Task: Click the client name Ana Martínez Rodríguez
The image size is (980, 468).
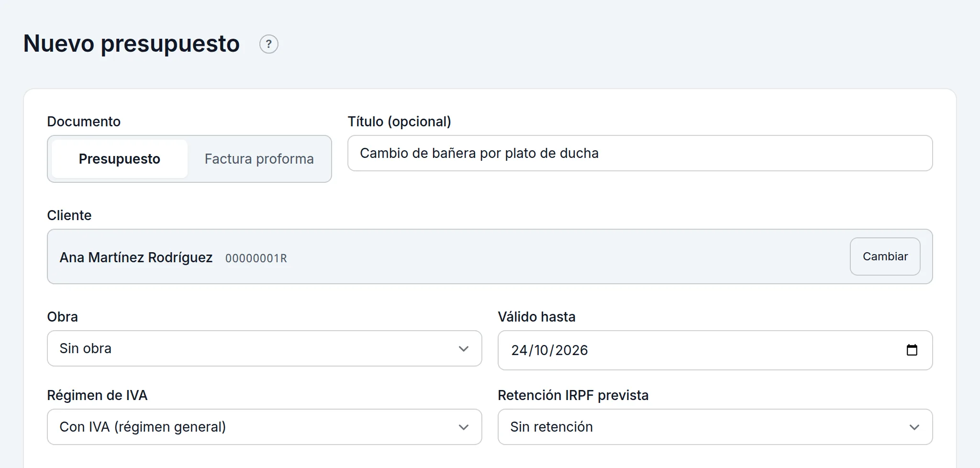Action: tap(136, 257)
